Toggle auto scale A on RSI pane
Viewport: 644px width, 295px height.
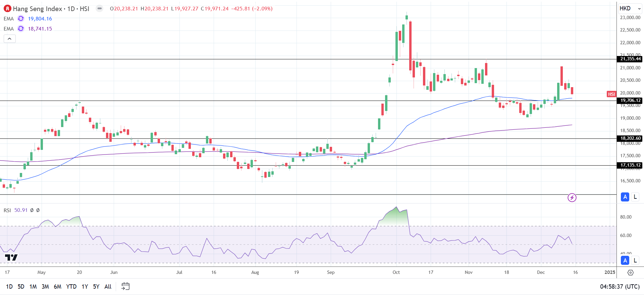[x=625, y=260]
